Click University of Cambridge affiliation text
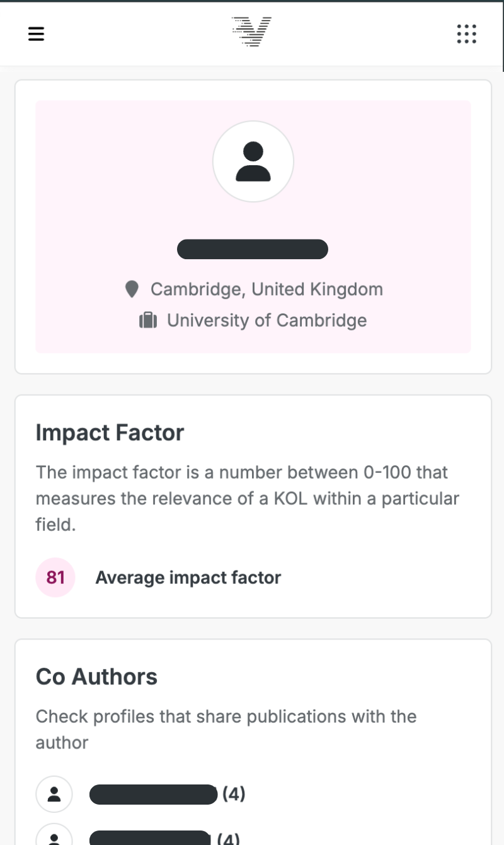 point(266,320)
